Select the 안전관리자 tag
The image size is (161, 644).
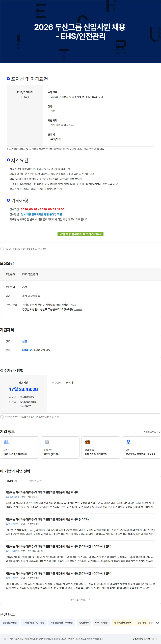click(84, 622)
